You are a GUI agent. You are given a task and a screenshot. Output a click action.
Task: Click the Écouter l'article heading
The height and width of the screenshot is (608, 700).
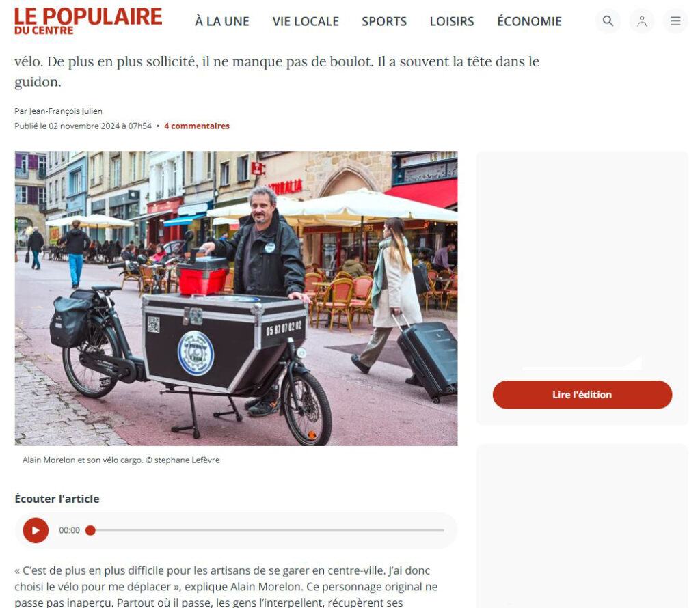[57, 499]
